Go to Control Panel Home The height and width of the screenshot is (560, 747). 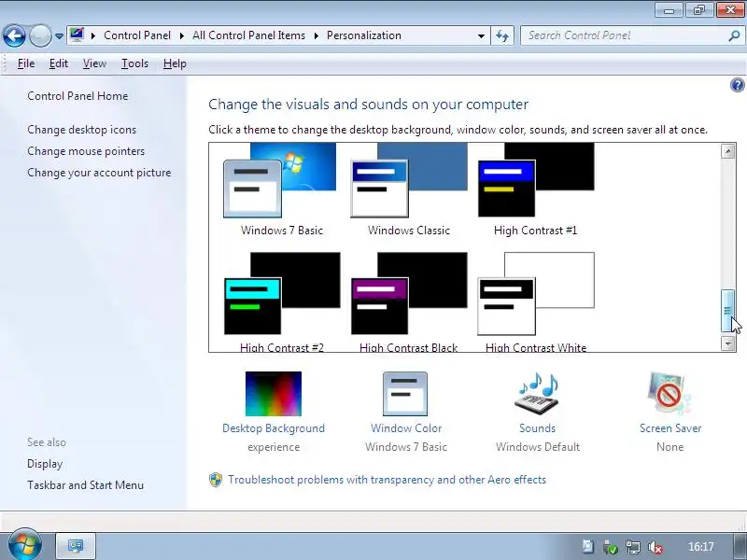click(78, 96)
